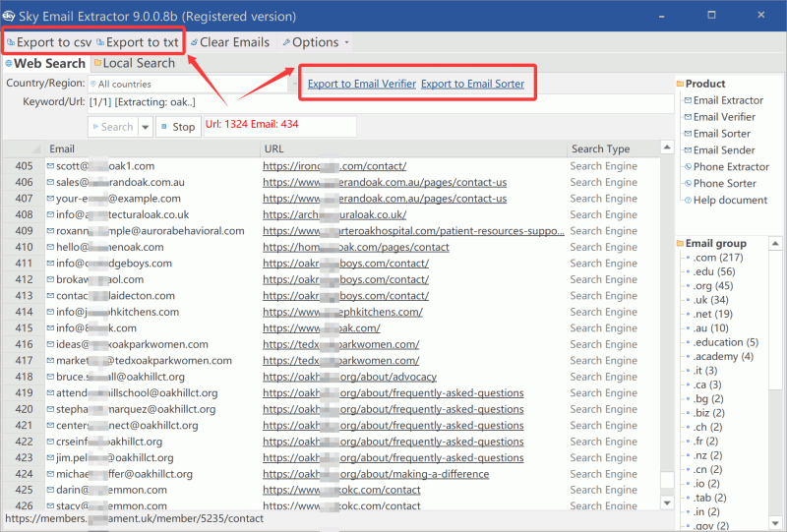Screen dimensions: 787x532
Task: Click the Phone Extractor icon
Action: tap(688, 166)
